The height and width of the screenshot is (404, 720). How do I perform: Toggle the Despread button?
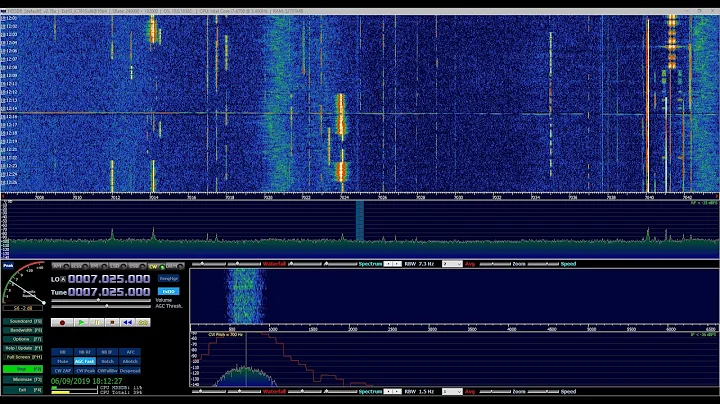click(x=130, y=370)
